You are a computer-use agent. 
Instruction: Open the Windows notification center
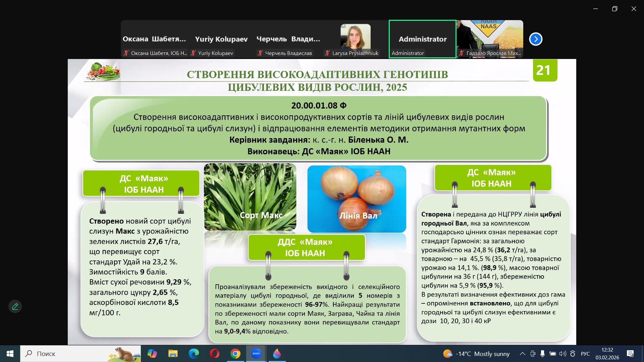point(630,354)
